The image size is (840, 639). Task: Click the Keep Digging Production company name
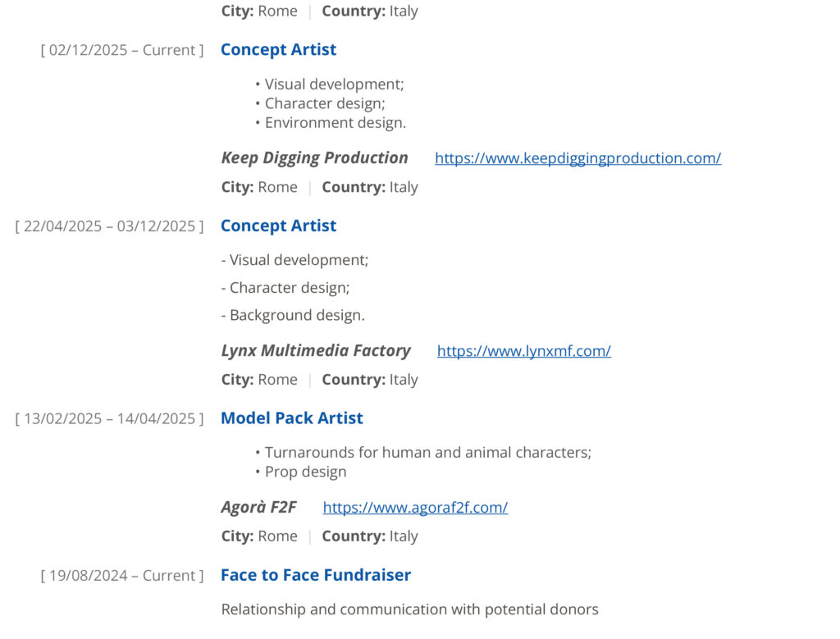point(314,158)
